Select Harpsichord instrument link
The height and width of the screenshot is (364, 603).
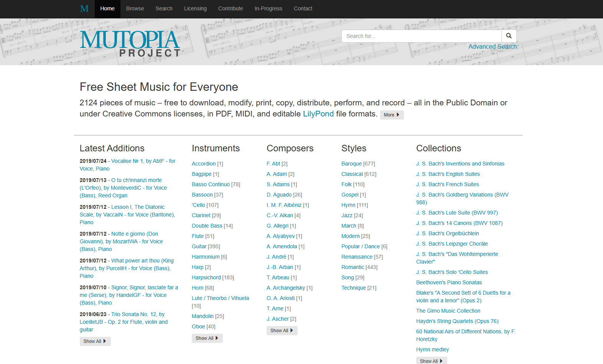[206, 277]
